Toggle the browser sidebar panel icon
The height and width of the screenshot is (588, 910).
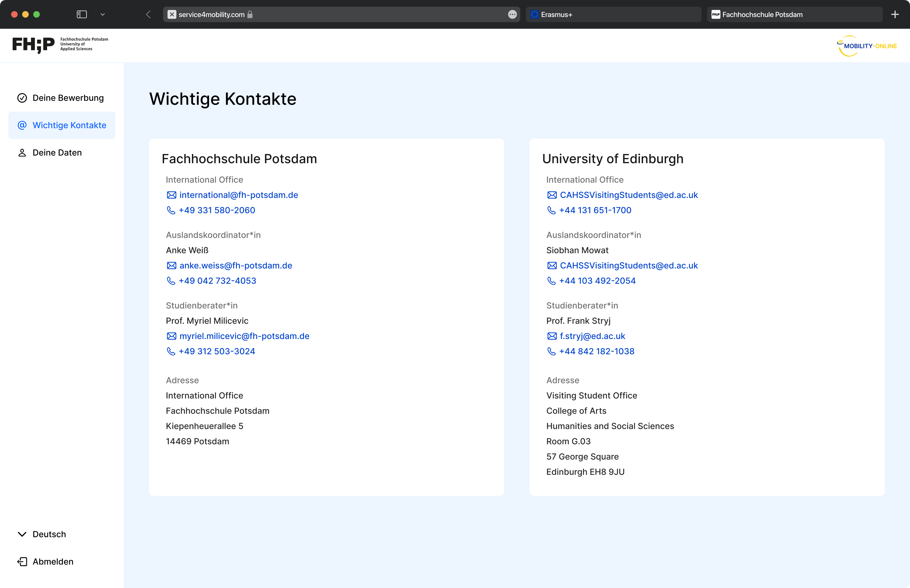tap(82, 14)
